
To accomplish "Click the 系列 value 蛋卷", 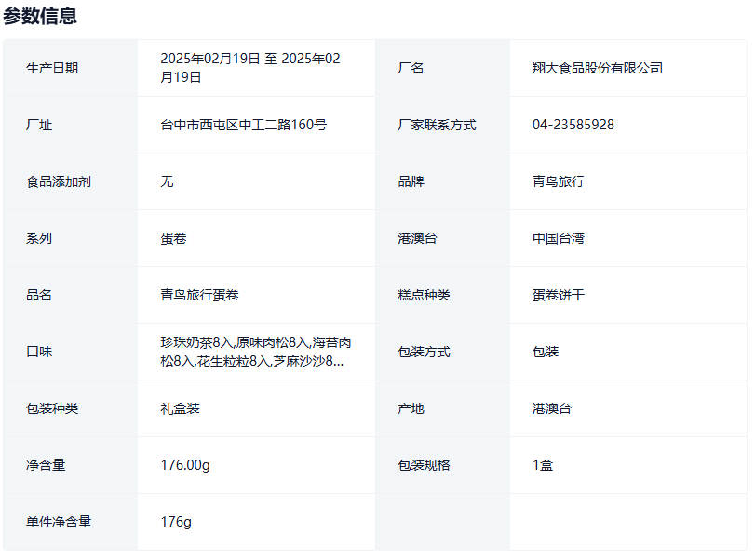I will (x=173, y=238).
